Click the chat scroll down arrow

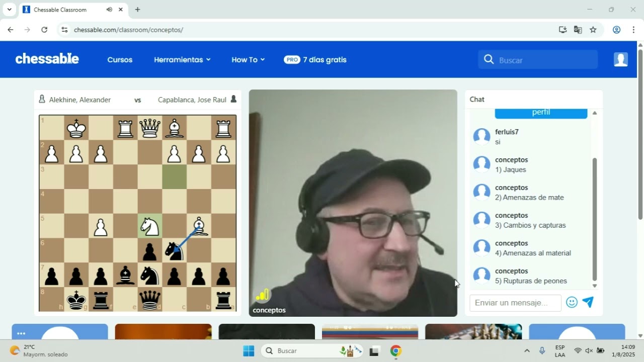pyautogui.click(x=595, y=286)
